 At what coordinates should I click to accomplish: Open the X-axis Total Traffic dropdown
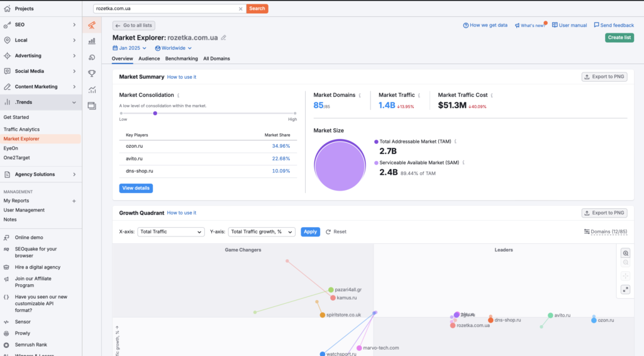point(170,231)
